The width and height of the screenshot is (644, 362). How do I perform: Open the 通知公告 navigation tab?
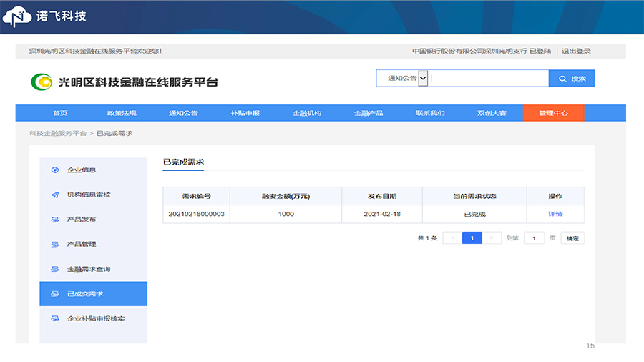pyautogui.click(x=184, y=113)
